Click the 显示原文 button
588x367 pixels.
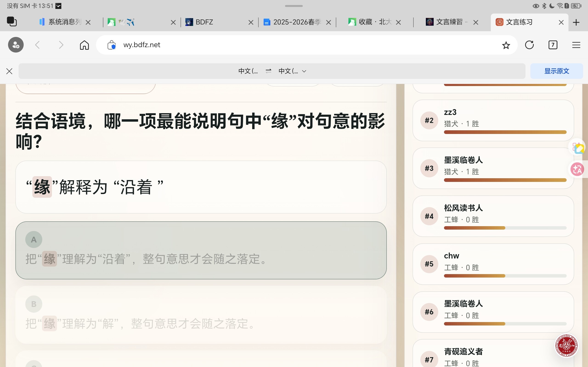pyautogui.click(x=556, y=71)
